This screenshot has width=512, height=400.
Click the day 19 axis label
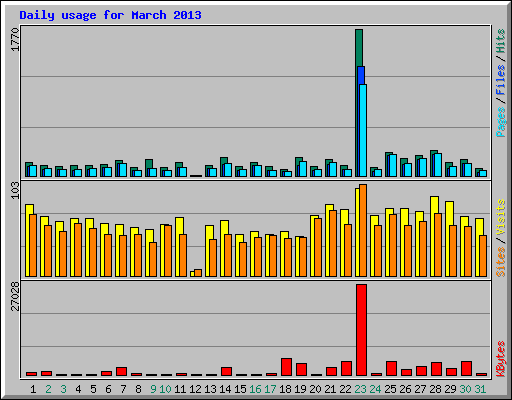point(300,389)
